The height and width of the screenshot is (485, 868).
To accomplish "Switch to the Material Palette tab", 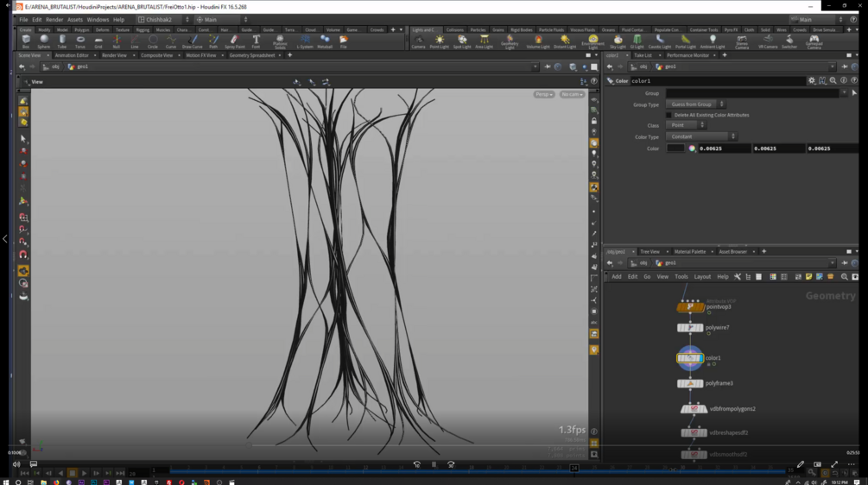I will coord(689,252).
